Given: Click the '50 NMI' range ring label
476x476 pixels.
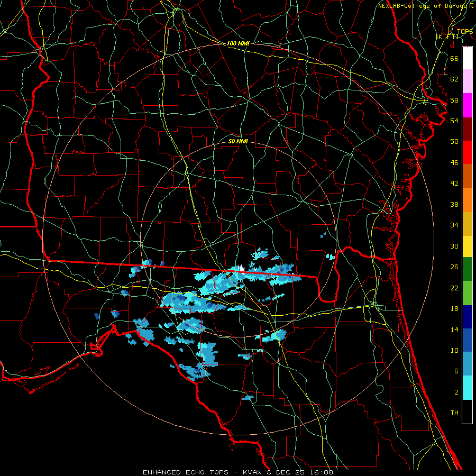Looking at the screenshot, I should click(238, 141).
